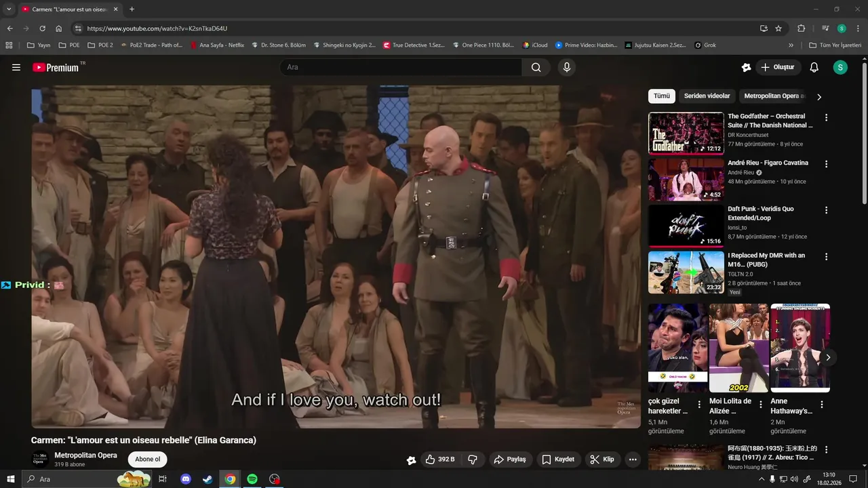
Task: Open the POE bookmarks folder
Action: [69, 45]
